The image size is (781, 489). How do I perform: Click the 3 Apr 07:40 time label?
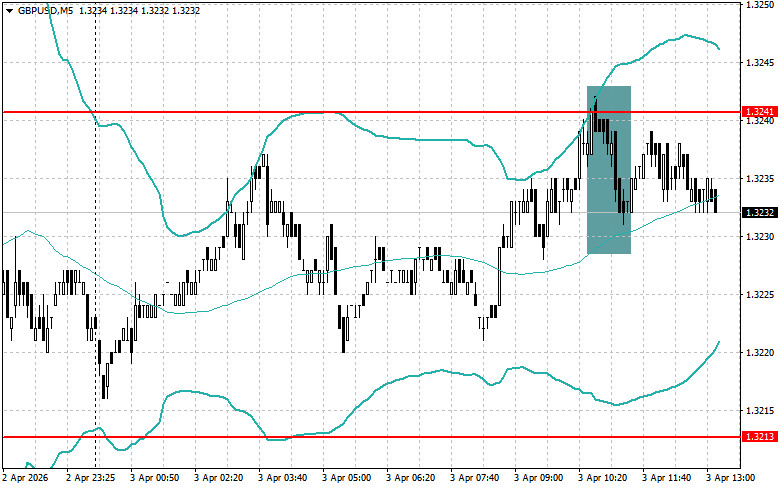(x=475, y=478)
